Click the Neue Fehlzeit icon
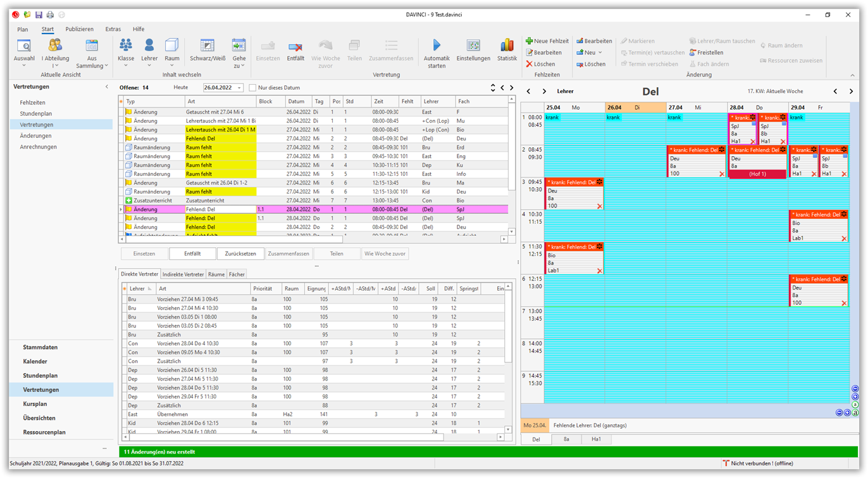This screenshot has width=868, height=478. coord(529,41)
